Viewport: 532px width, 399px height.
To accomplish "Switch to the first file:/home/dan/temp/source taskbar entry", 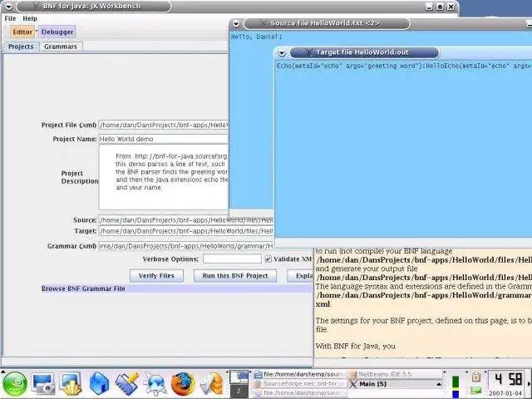I will [300, 374].
